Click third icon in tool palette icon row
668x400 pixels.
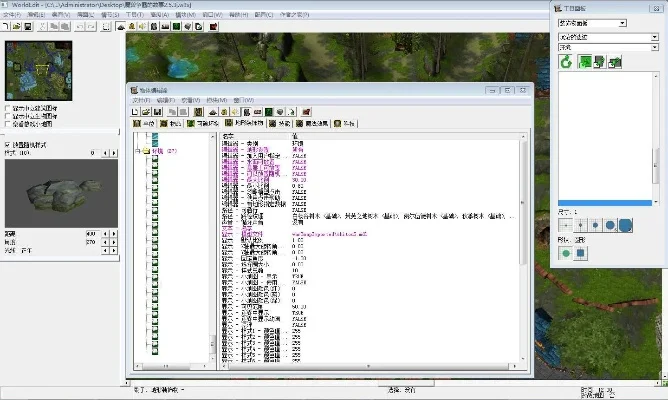600,62
